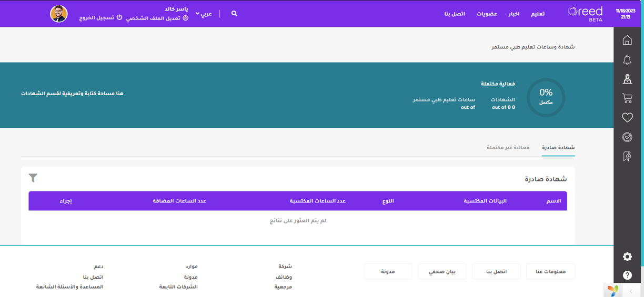Open filter funnel for issued certificates
The height and width of the screenshot is (297, 644).
pyautogui.click(x=33, y=178)
